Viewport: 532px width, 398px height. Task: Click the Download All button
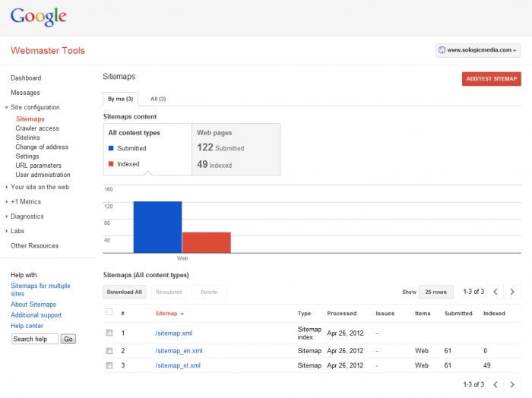point(124,292)
